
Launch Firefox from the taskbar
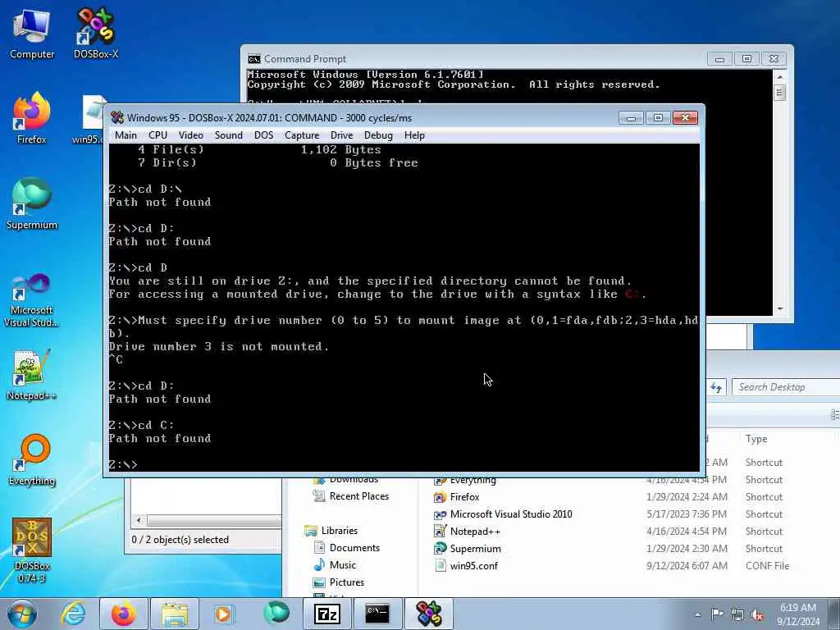pyautogui.click(x=124, y=614)
